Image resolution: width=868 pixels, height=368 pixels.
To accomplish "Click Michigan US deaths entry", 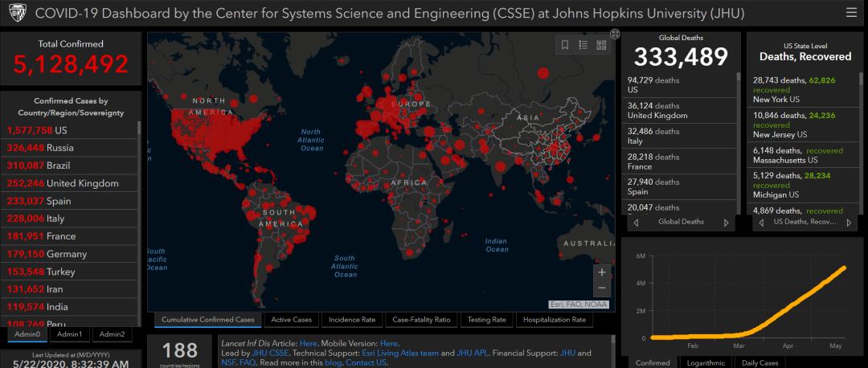I will click(x=801, y=185).
